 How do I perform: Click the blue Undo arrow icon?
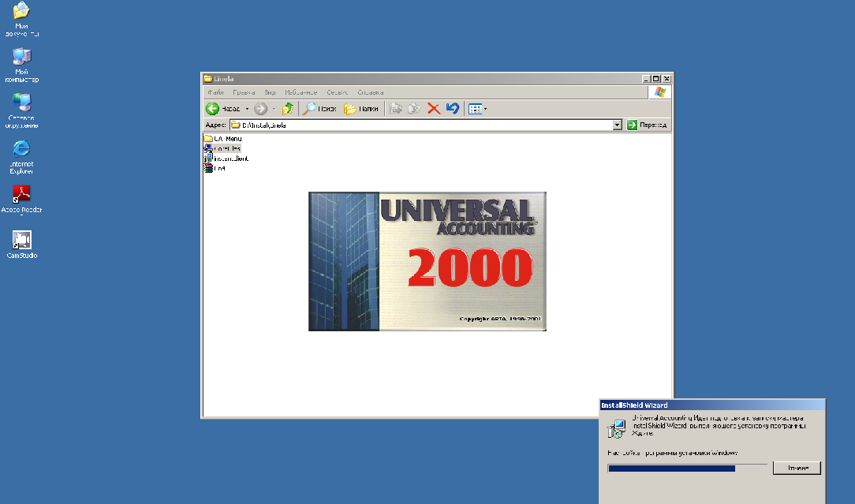452,109
